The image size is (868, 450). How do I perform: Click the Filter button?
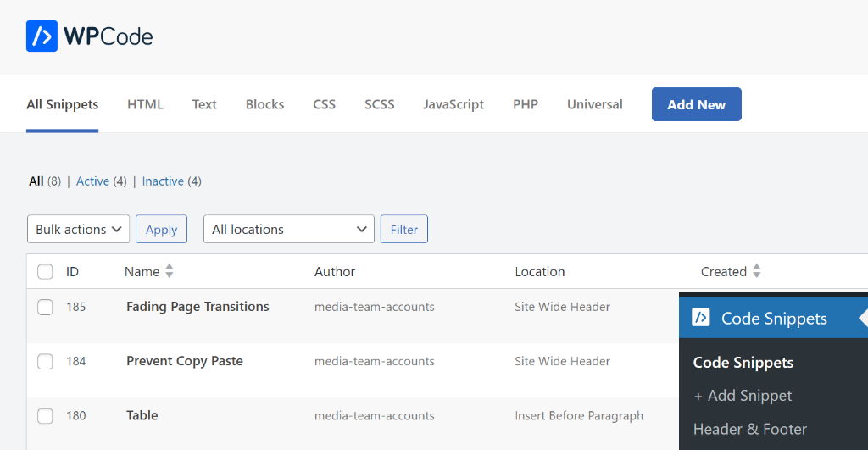(404, 229)
